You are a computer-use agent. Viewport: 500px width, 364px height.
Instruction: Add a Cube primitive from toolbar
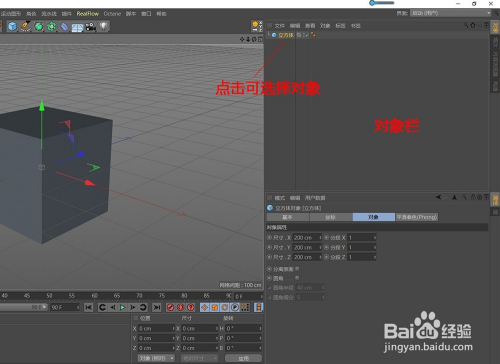(12, 26)
